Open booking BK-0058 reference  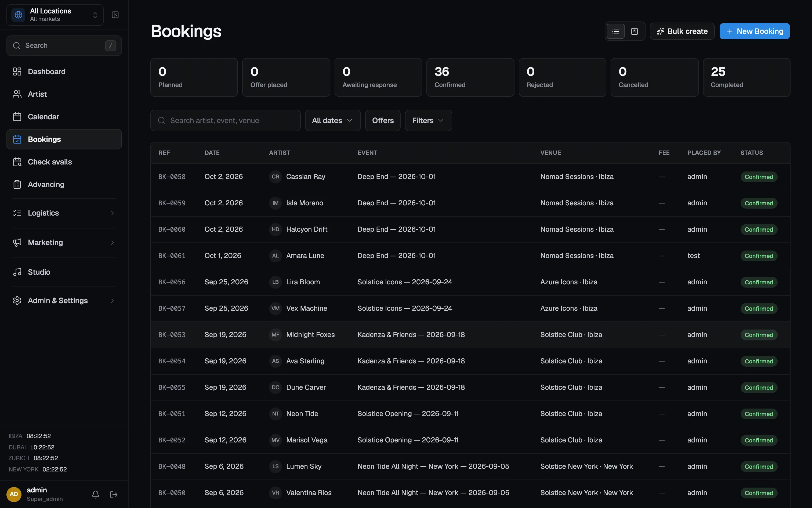(172, 177)
